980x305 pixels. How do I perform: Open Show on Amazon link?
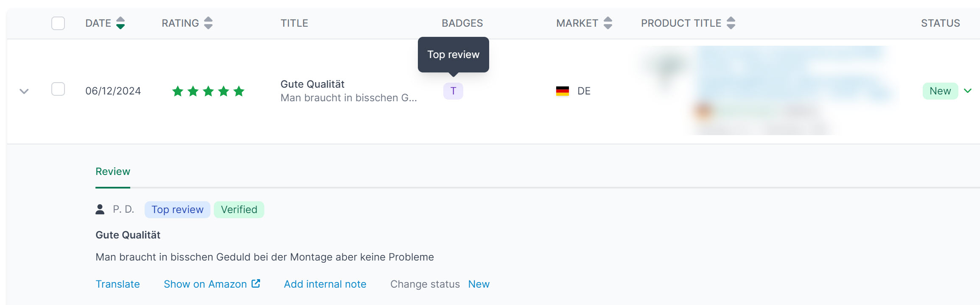click(205, 284)
